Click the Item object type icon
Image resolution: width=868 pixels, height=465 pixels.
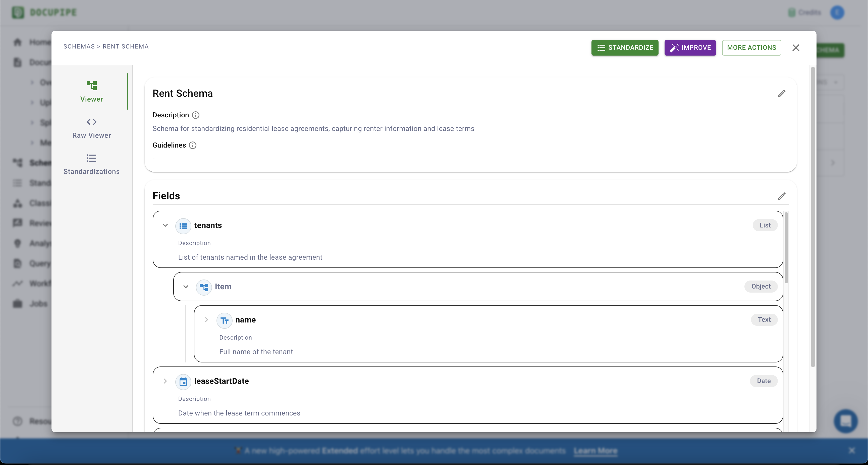click(203, 287)
